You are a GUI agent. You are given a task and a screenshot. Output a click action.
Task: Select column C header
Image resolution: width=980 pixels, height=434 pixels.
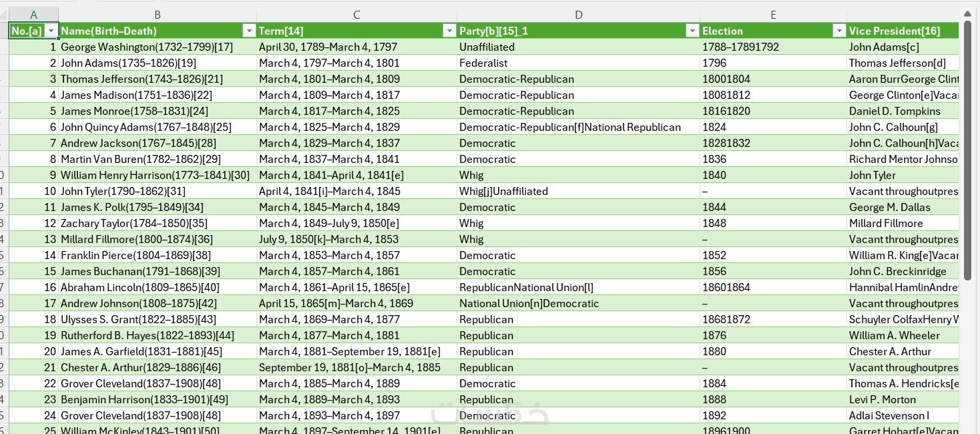356,15
